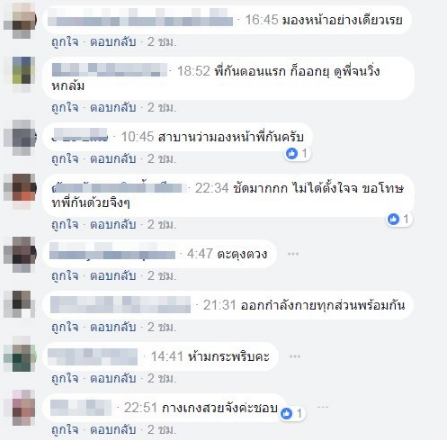Open the options dots beside the 22:51 comment
The height and width of the screenshot is (440, 447).
pos(323,407)
